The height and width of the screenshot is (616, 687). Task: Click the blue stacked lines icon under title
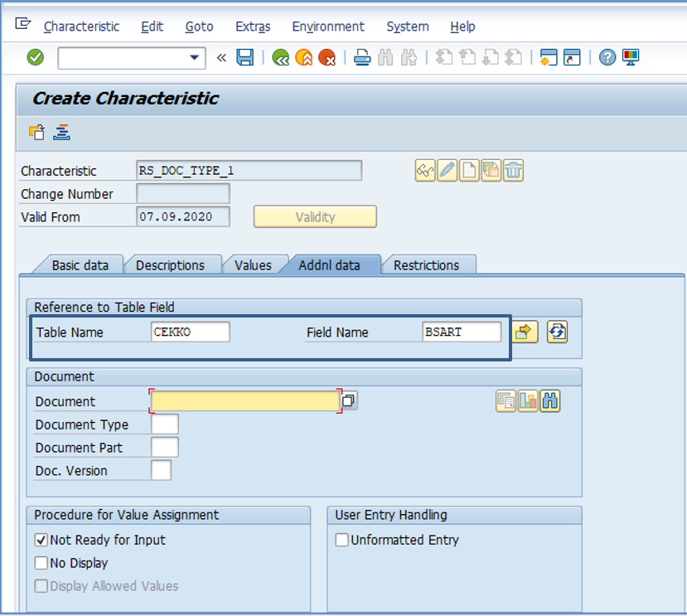62,132
